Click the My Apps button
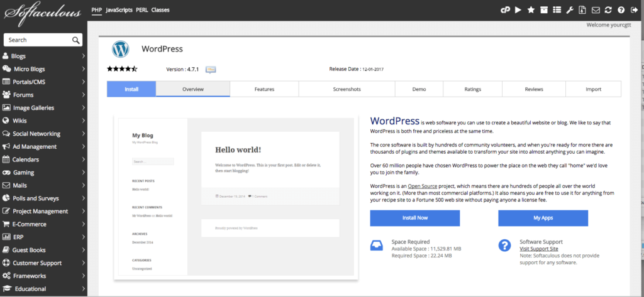The image size is (644, 297). tap(543, 219)
